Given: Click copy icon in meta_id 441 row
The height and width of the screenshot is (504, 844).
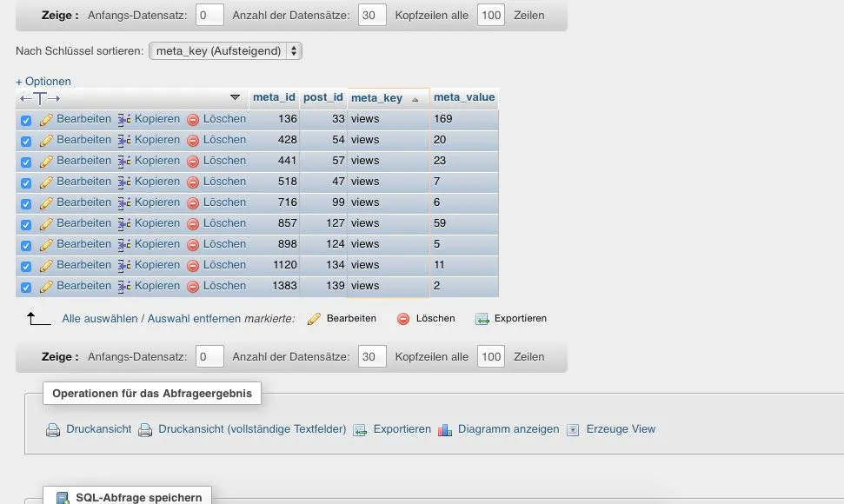Looking at the screenshot, I should pyautogui.click(x=124, y=162).
